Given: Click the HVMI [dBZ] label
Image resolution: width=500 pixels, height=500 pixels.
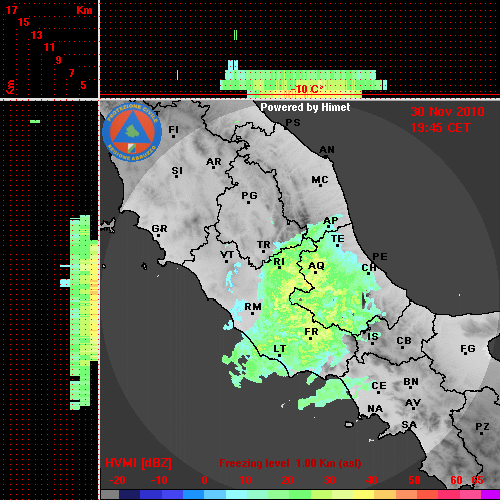Looking at the screenshot, I should [138, 463].
